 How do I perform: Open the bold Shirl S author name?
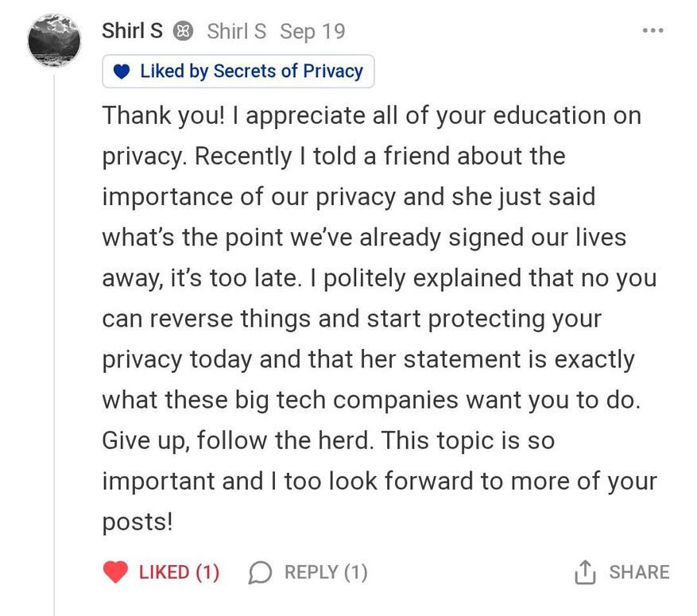132,31
